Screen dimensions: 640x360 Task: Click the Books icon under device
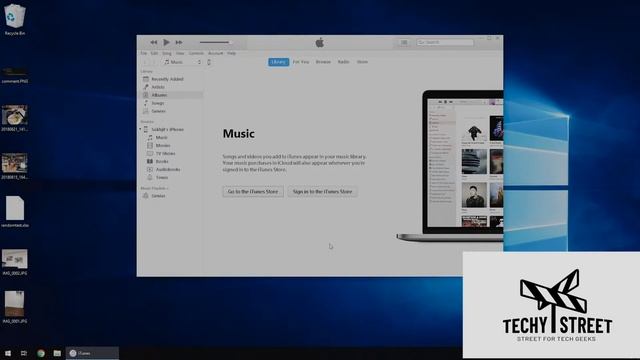(150, 161)
